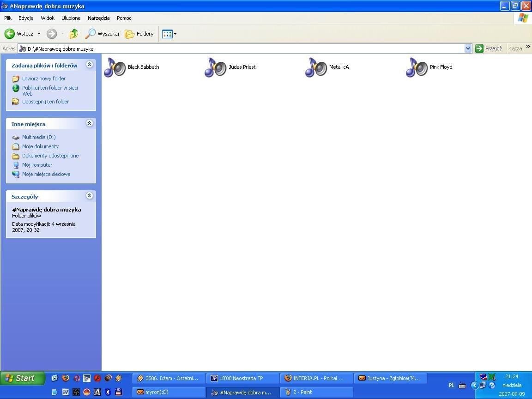The width and height of the screenshot is (532, 399).
Task: Open the Plik menu
Action: click(8, 18)
